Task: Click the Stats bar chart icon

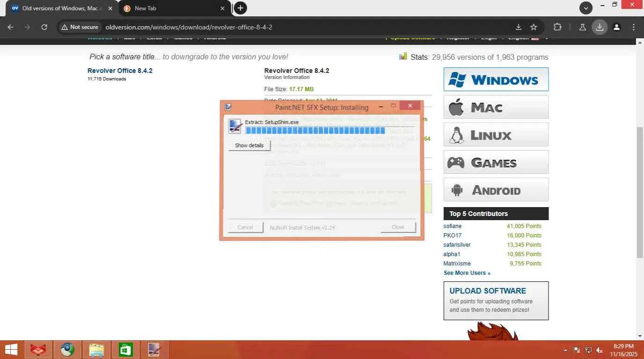Action: tap(403, 57)
